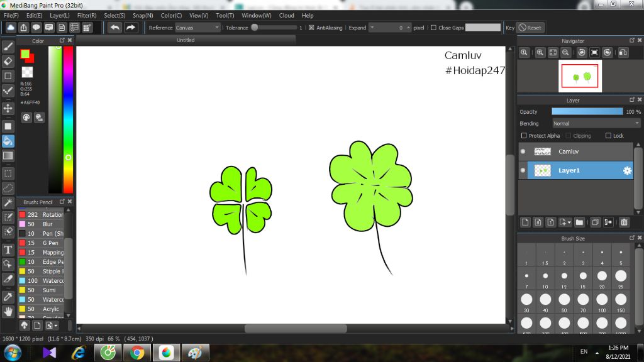
Task: Click the Windows Start button
Action: [x=13, y=353]
